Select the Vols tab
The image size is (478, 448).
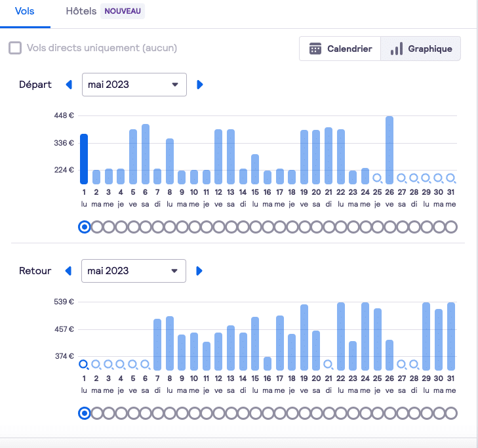25,12
